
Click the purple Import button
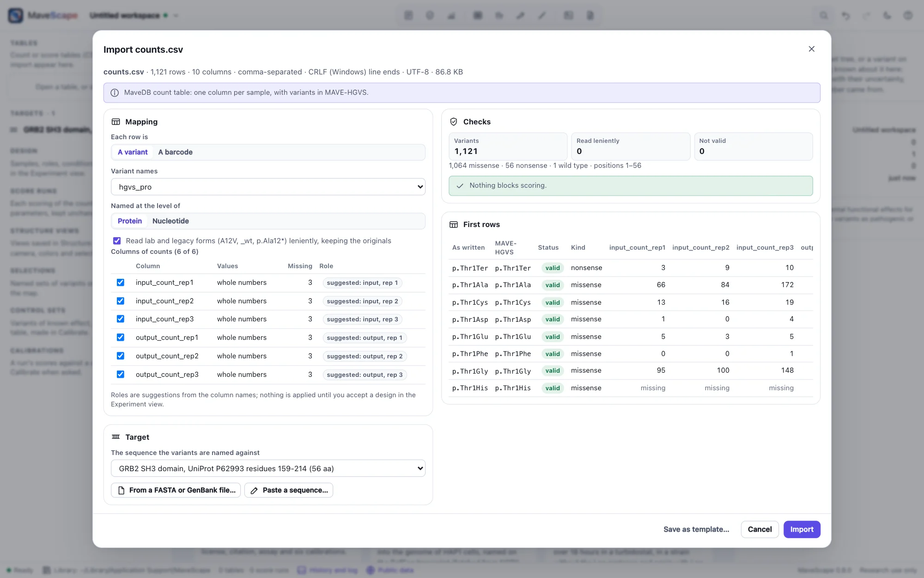click(802, 529)
